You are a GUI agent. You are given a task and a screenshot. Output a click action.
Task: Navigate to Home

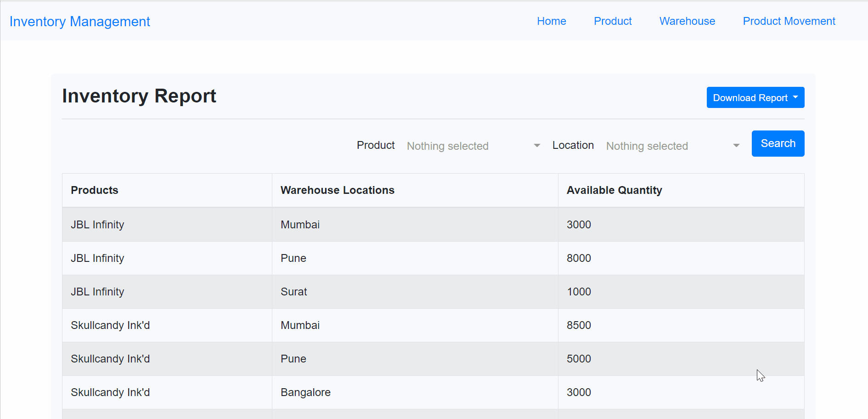click(x=551, y=21)
